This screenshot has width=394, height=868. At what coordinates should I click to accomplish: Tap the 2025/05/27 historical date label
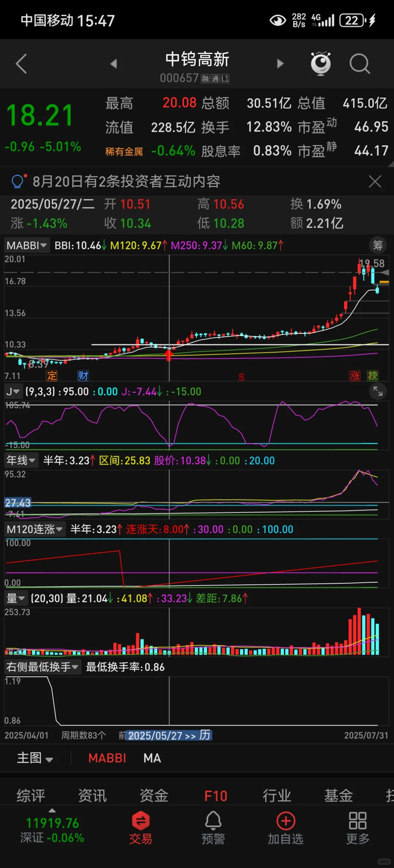(170, 735)
